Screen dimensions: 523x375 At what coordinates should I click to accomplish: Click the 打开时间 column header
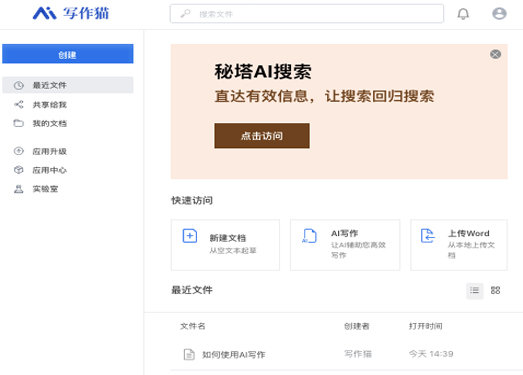[426, 326]
